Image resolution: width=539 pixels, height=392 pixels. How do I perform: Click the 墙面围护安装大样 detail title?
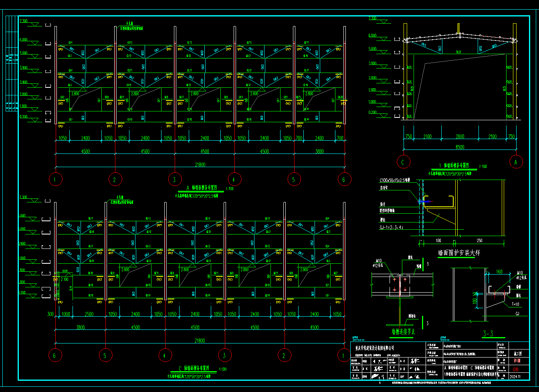459,253
